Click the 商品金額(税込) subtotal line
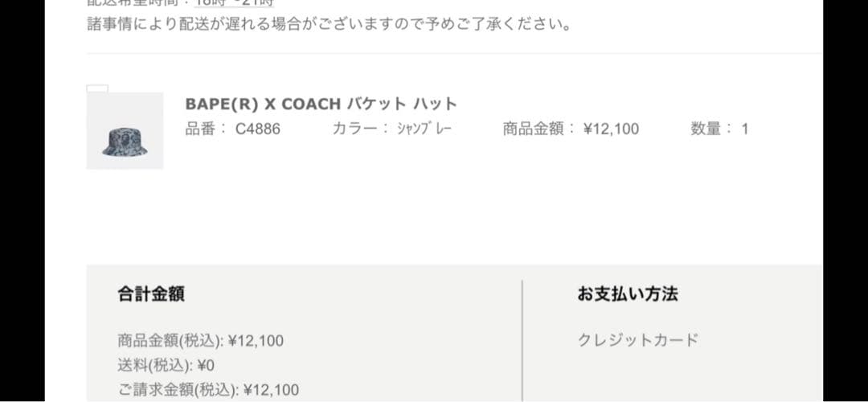 coord(200,341)
